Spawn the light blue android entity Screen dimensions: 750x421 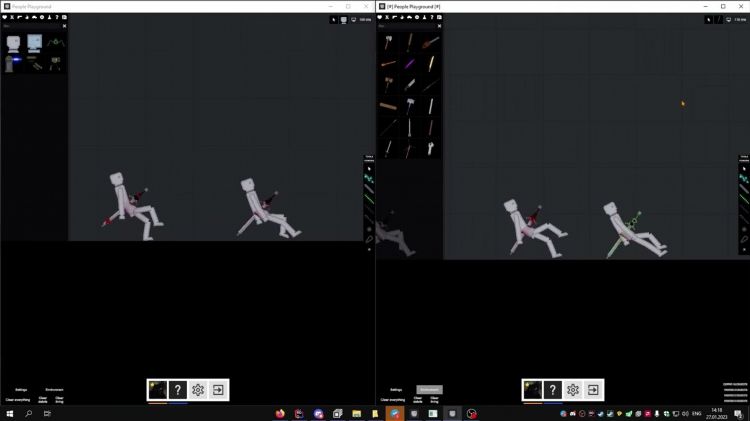34,44
